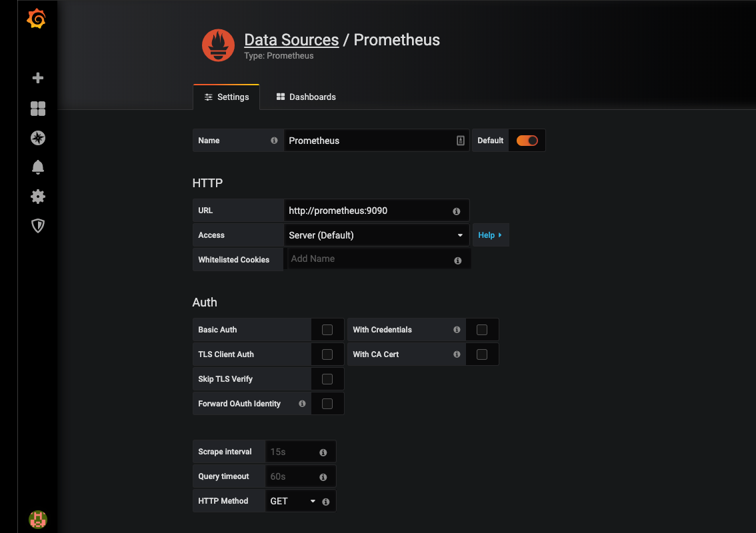Click info icon in Query timeout field

click(323, 476)
